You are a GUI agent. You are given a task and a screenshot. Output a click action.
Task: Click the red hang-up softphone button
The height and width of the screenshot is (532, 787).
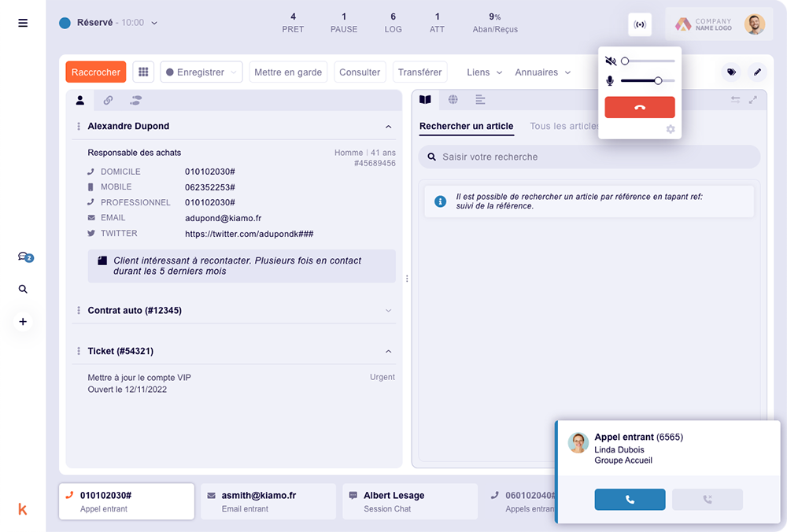pos(639,107)
